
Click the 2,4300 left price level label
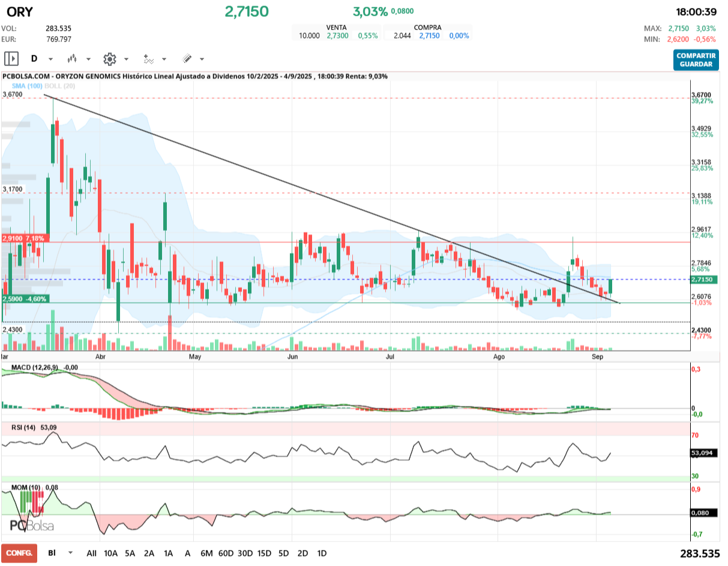point(13,330)
